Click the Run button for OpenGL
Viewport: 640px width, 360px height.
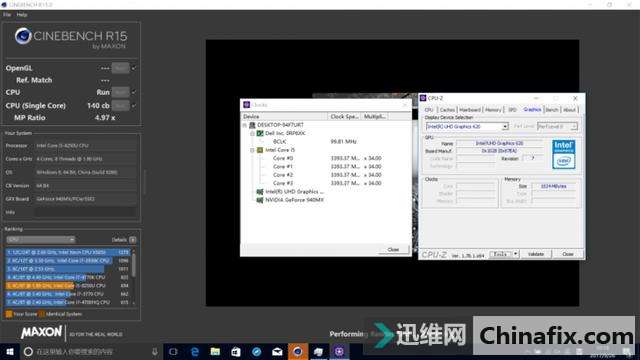tap(121, 68)
